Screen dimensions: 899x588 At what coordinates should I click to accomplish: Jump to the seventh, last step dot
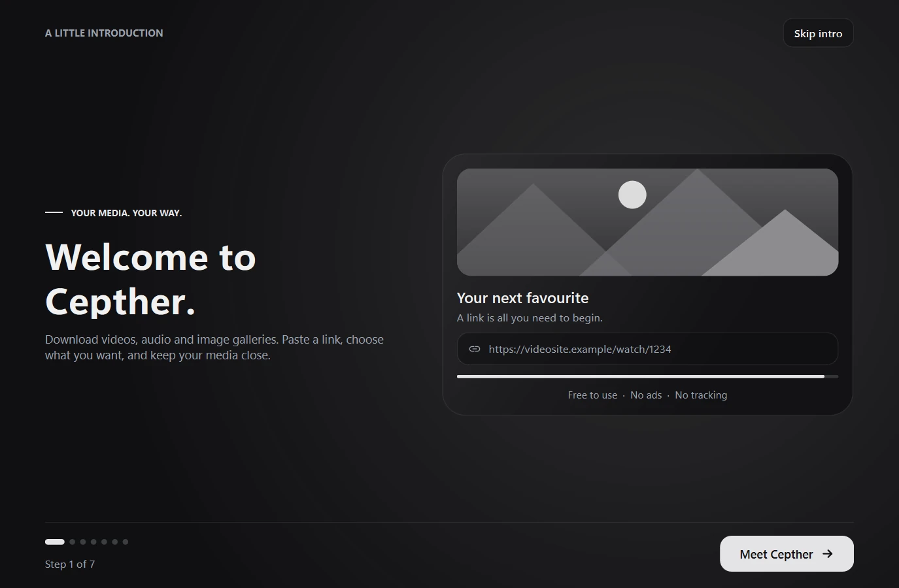(x=126, y=542)
